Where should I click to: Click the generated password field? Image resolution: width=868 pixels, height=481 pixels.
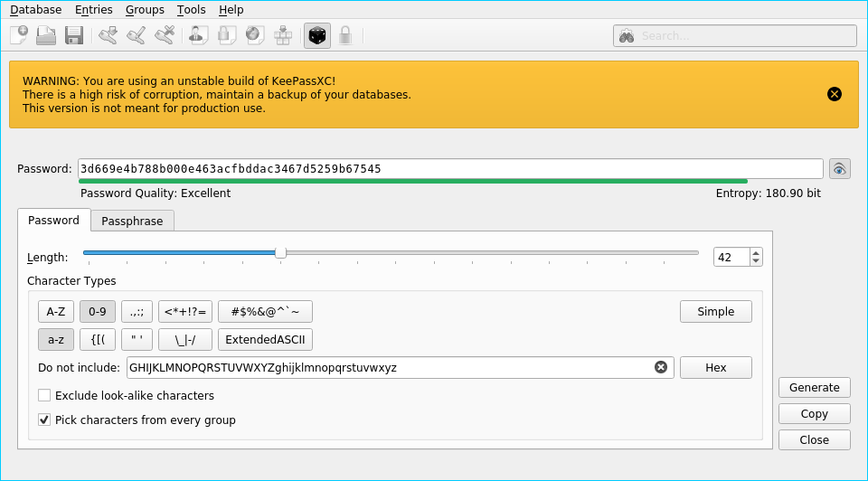click(x=450, y=169)
